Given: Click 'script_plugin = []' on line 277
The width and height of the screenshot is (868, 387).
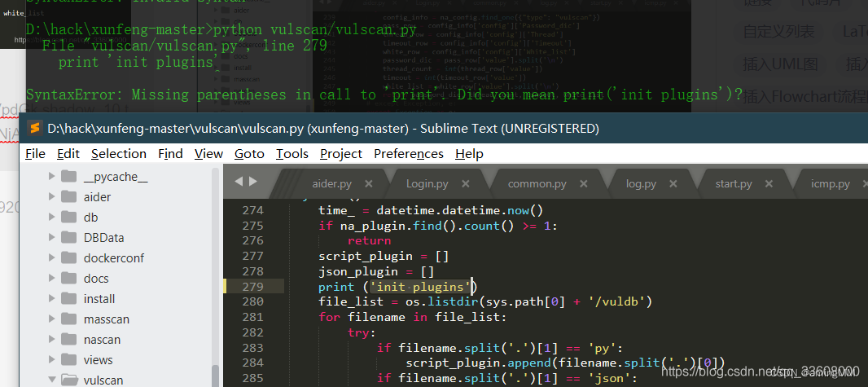Looking at the screenshot, I should coord(383,256).
